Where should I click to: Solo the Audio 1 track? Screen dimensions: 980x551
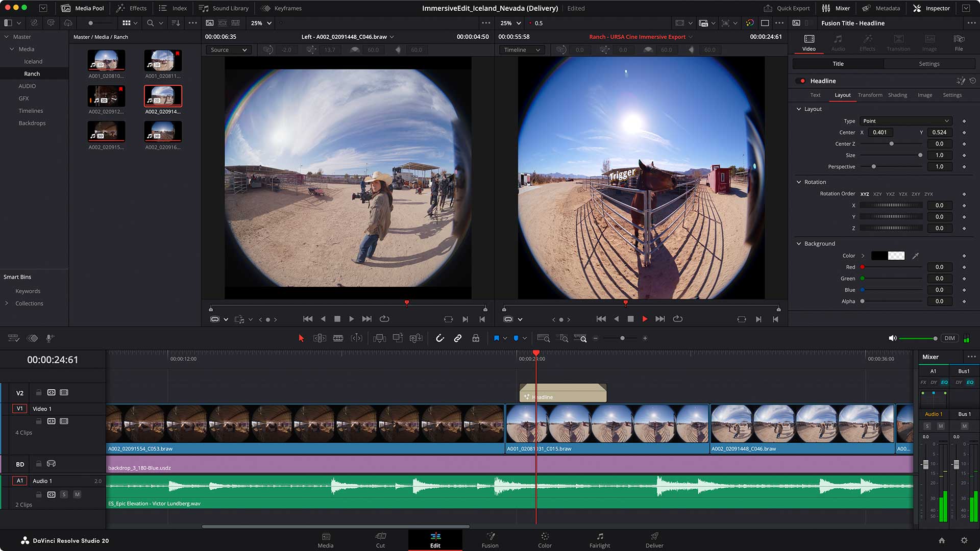tap(64, 494)
